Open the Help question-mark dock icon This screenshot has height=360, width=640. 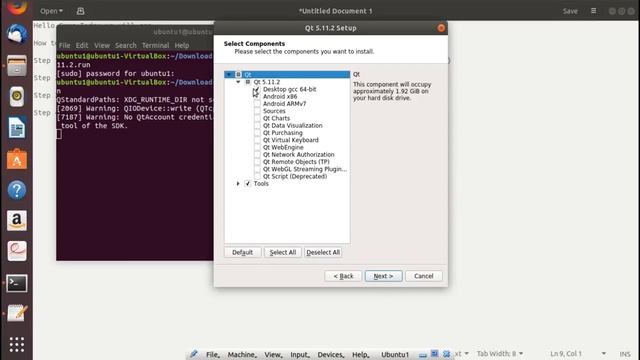coord(17,190)
